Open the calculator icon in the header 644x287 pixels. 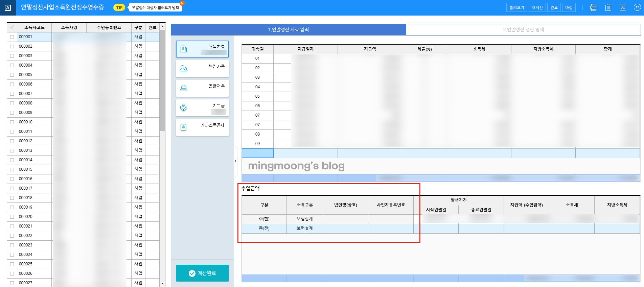[623, 7]
